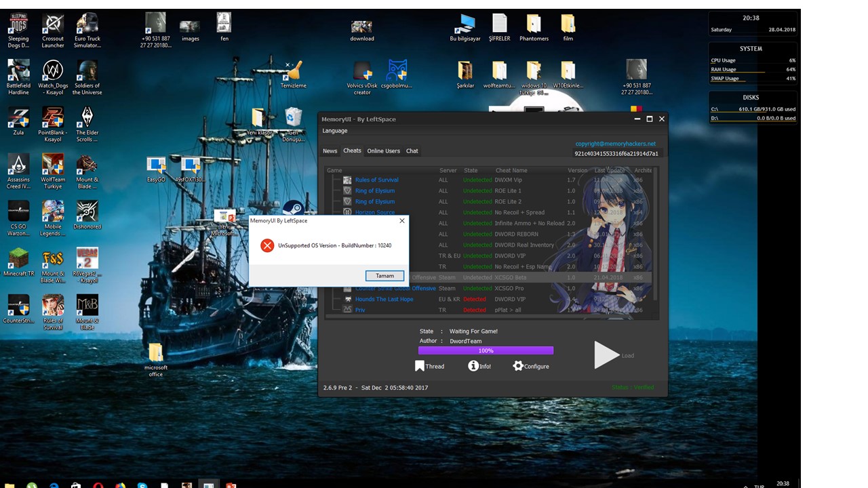Open the Online Users tab
The width and height of the screenshot is (868, 488).
click(384, 151)
